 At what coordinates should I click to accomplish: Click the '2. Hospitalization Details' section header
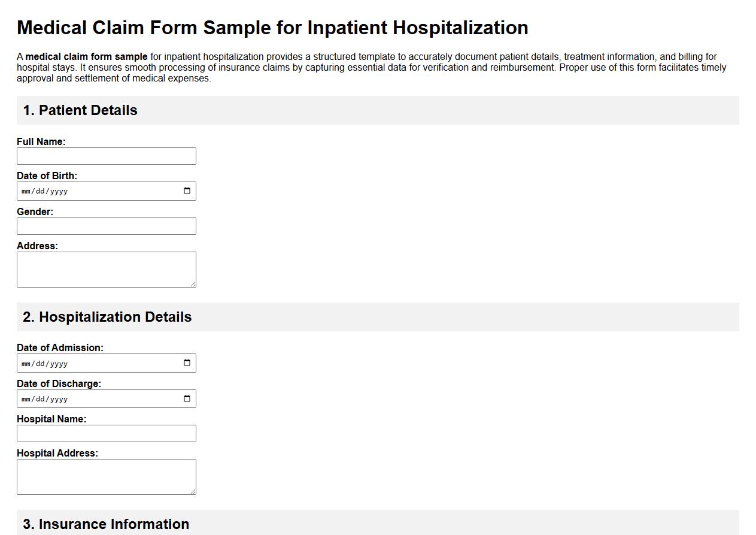coord(107,317)
